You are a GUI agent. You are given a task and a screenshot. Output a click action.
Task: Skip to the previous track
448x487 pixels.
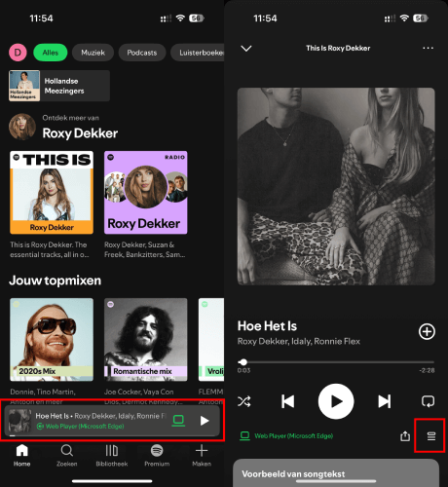pyautogui.click(x=287, y=401)
